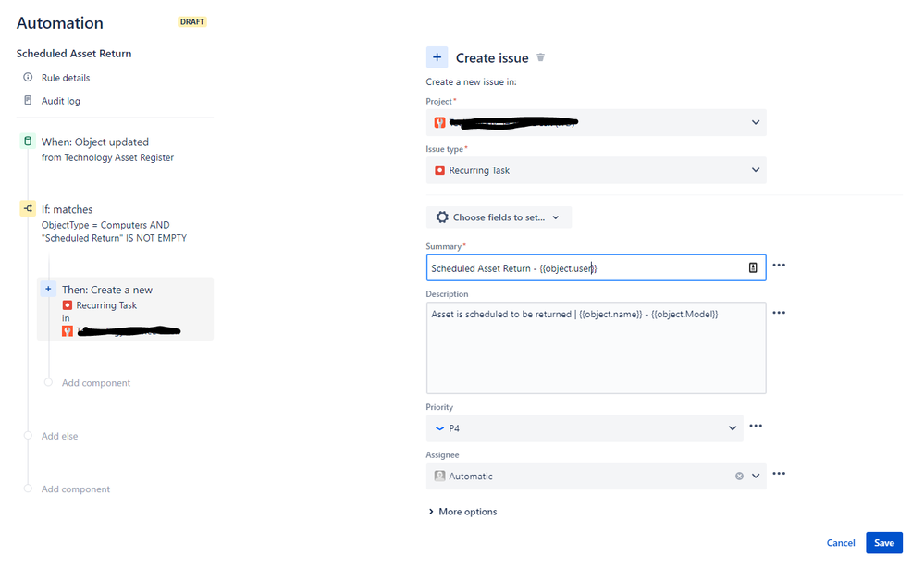Open the Priority P4 dropdown
The image size is (924, 570).
coord(585,428)
